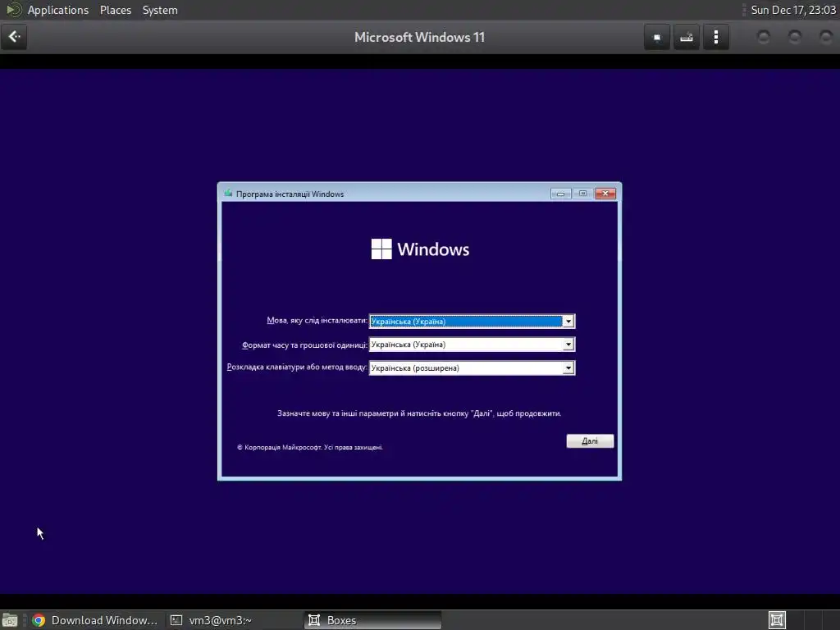The image size is (840, 630).
Task: Click the show desktop icon in the panel
Action: click(10, 620)
